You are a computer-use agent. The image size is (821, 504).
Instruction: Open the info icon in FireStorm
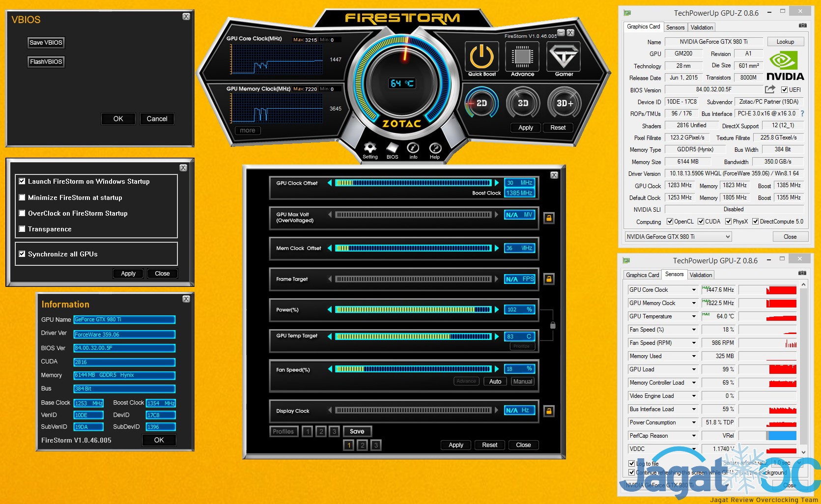(413, 148)
